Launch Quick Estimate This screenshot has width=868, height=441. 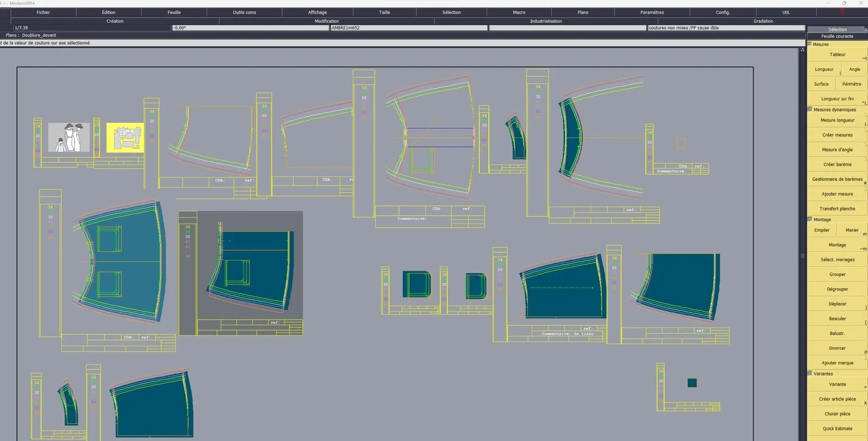point(837,429)
